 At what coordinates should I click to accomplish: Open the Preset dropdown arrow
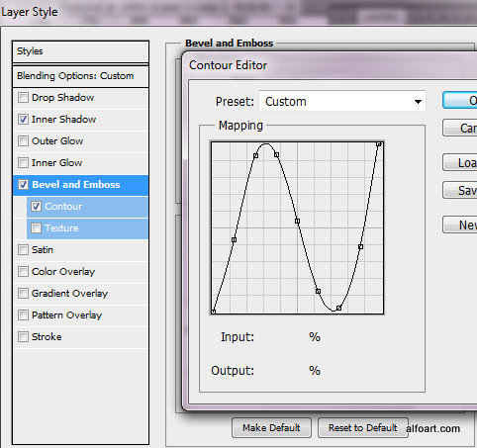[418, 102]
